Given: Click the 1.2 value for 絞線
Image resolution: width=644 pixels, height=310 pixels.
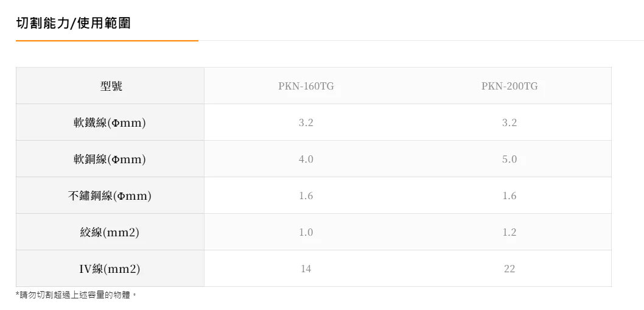Looking at the screenshot, I should click(509, 233).
